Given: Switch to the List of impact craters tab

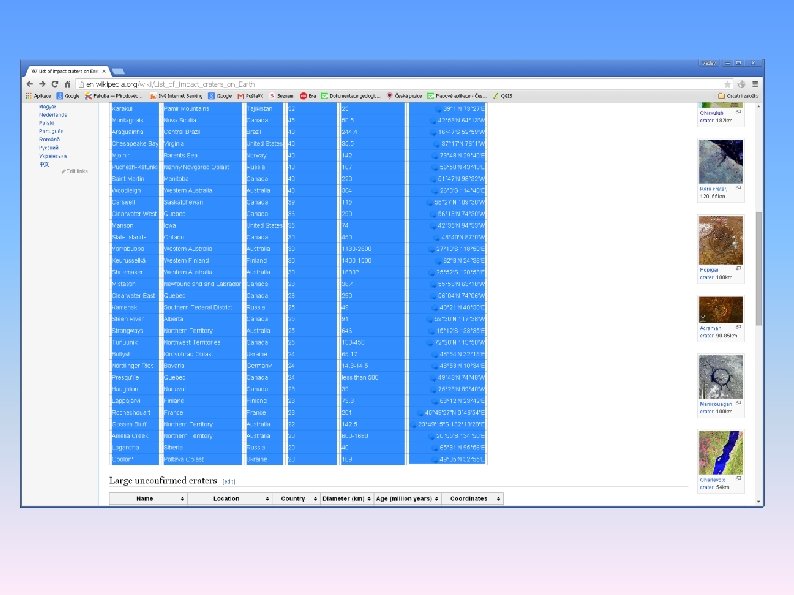Looking at the screenshot, I should (65, 71).
